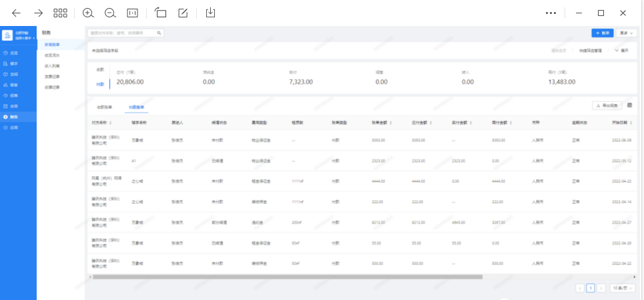Open 收支流水 in the finance menu
Image resolution: width=644 pixels, height=300 pixels.
52,55
